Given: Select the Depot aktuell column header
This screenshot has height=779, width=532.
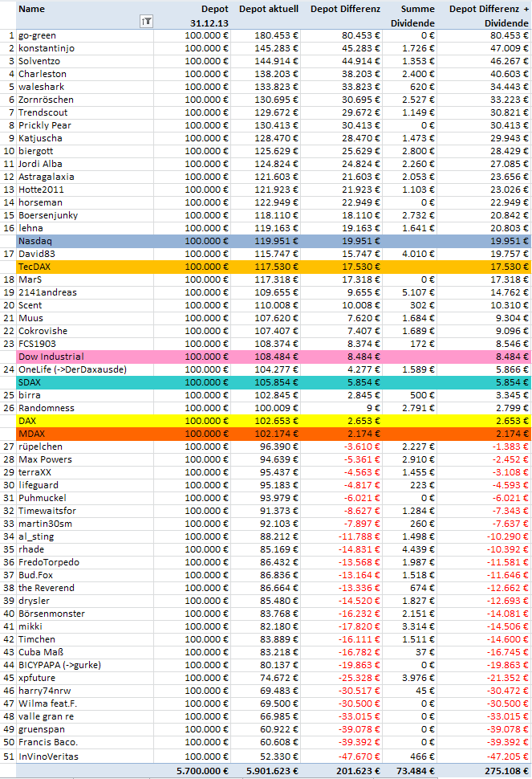Looking at the screenshot, I should [270, 9].
